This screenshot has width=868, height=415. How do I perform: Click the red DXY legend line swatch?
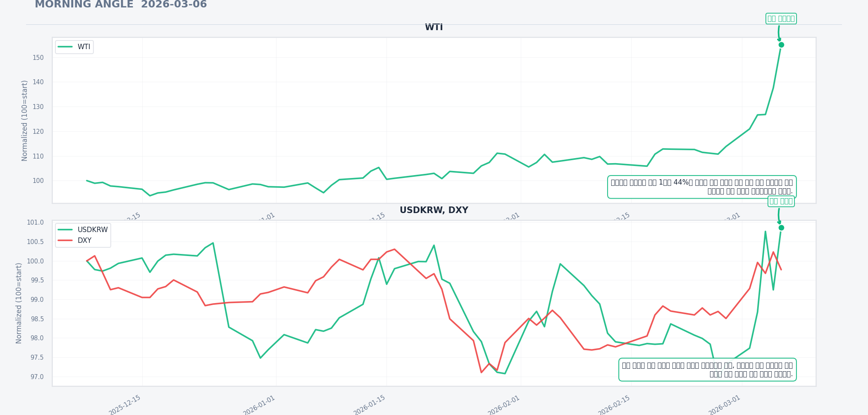65,240
